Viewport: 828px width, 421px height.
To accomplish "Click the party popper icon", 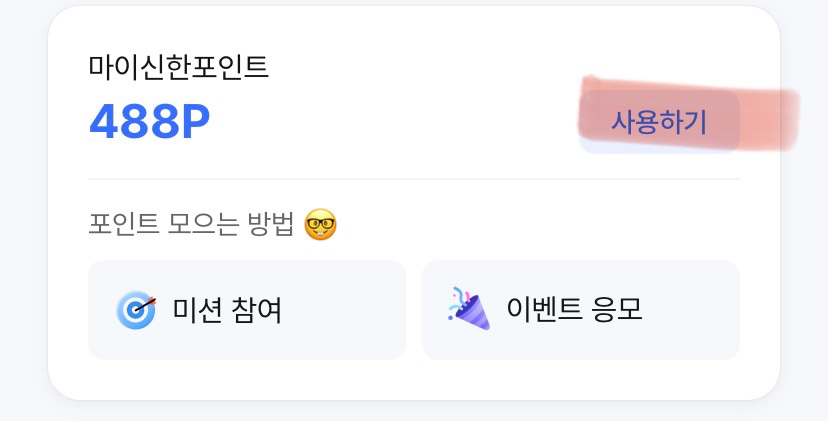I will [468, 308].
